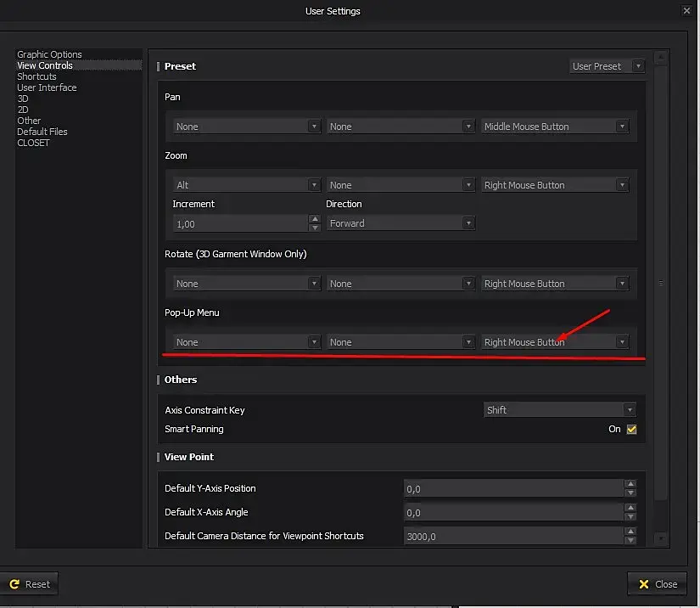Click Default Camera Distance input field
The image size is (700, 608).
513,537
